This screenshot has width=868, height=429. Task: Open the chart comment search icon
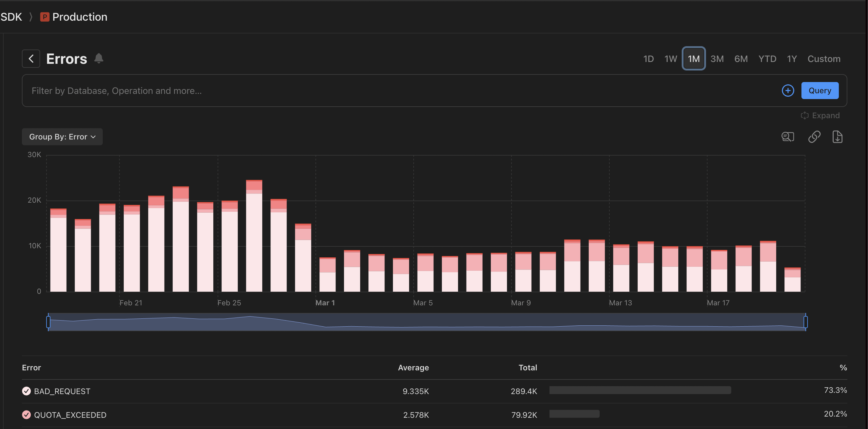tap(787, 137)
